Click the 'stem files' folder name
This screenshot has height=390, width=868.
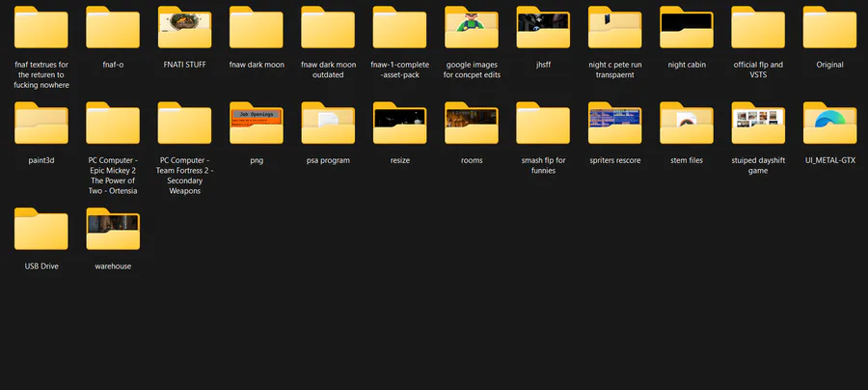point(687,160)
